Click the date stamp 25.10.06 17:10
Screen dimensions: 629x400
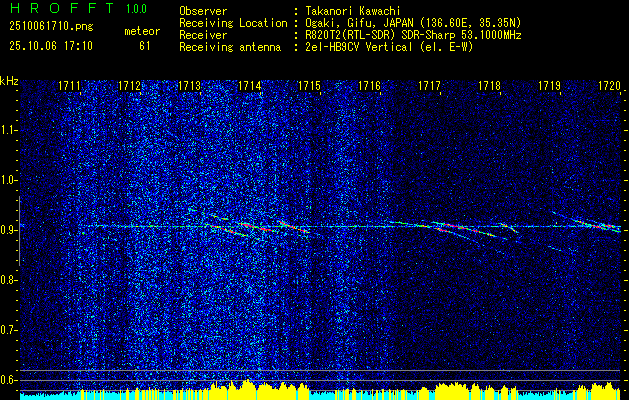pos(51,46)
